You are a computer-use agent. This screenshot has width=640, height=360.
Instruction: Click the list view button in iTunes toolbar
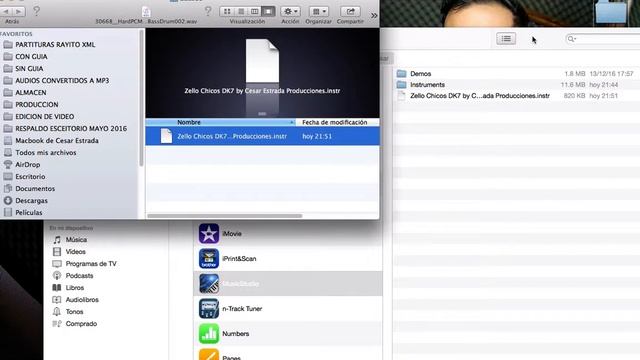(506, 39)
